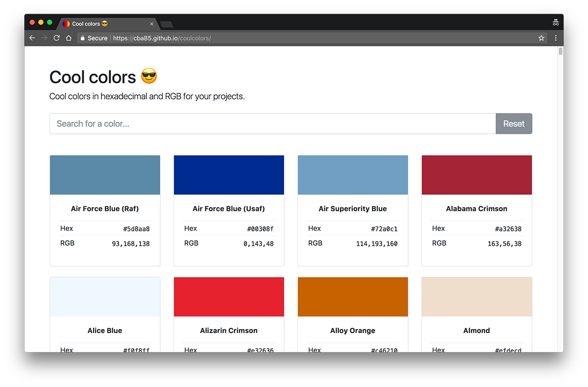The width and height of the screenshot is (588, 387).
Task: Choose the Alloy Orange color swatch
Action: click(353, 297)
